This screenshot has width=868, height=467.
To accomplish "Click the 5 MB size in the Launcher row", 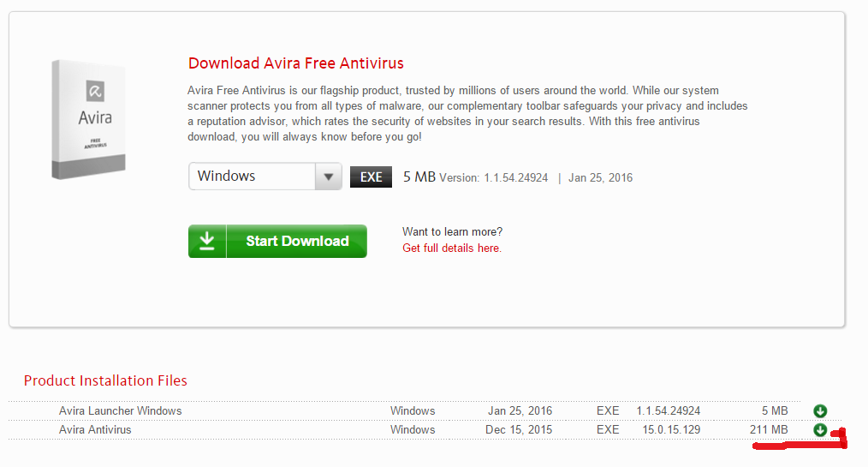I will pos(774,411).
